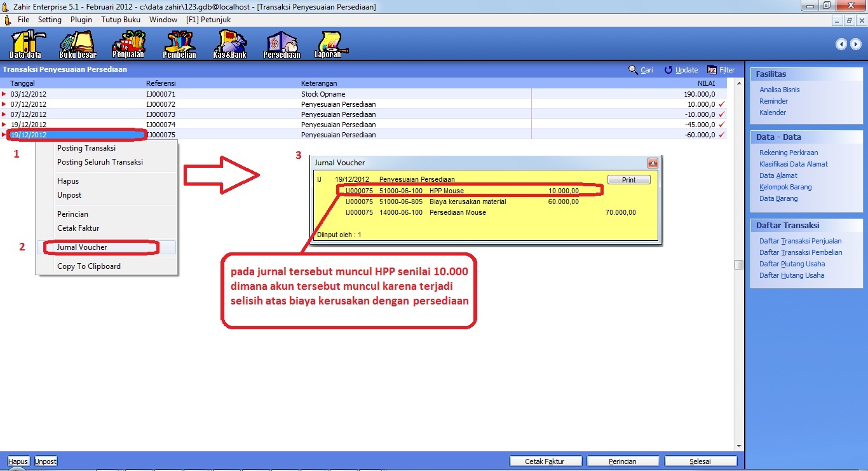
Task: Select Jurnal Voucher from the context menu
Action: coord(82,247)
